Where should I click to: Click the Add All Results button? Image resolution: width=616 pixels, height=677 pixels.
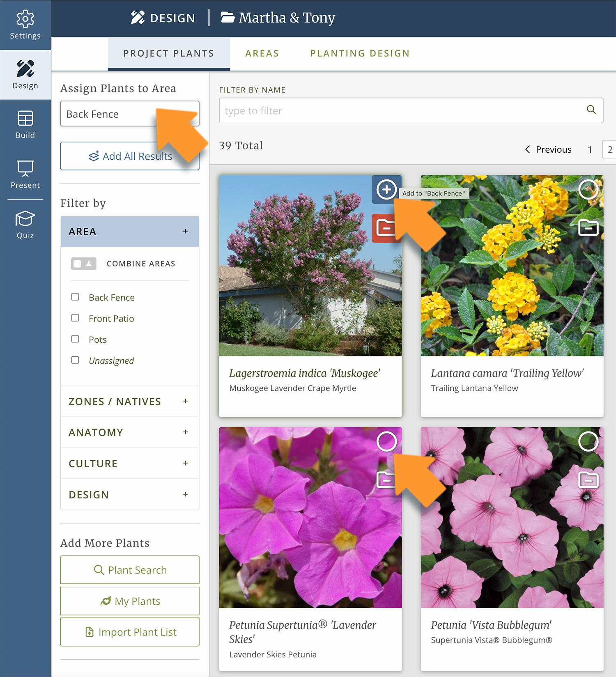tap(130, 156)
